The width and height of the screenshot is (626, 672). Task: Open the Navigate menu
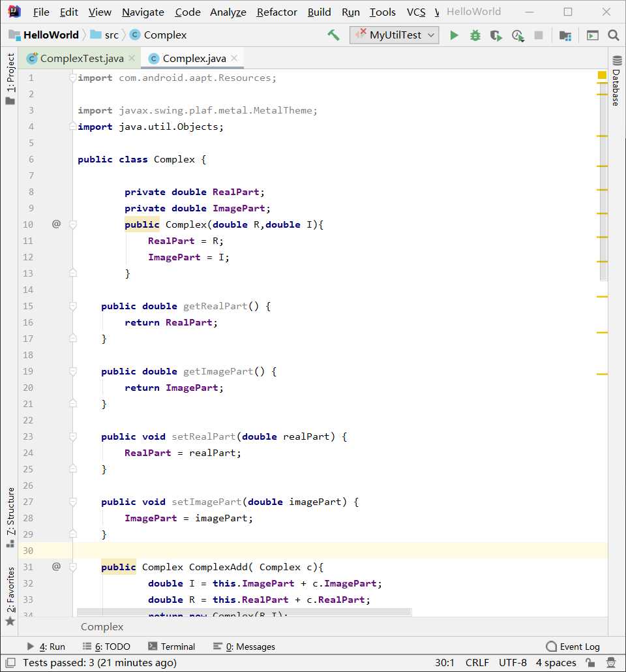click(143, 12)
